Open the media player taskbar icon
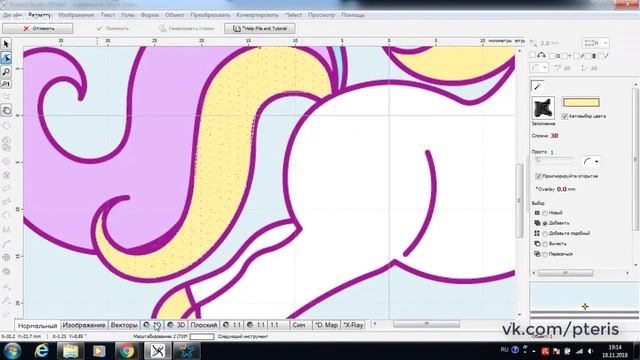640x360 pixels. [99, 351]
